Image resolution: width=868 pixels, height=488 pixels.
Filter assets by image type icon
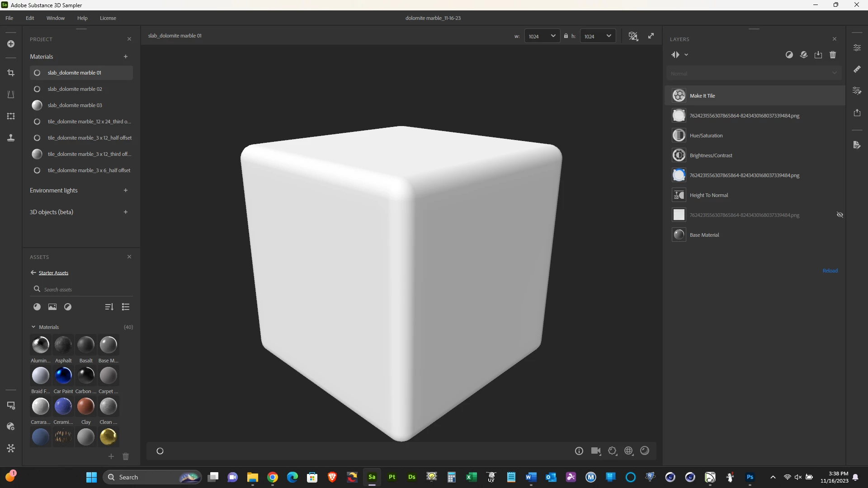[52, 307]
